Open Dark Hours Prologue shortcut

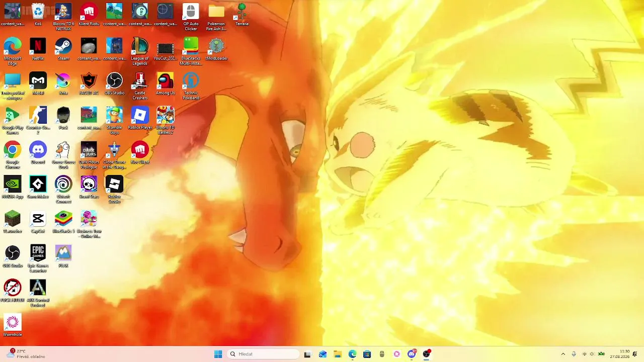89,155
